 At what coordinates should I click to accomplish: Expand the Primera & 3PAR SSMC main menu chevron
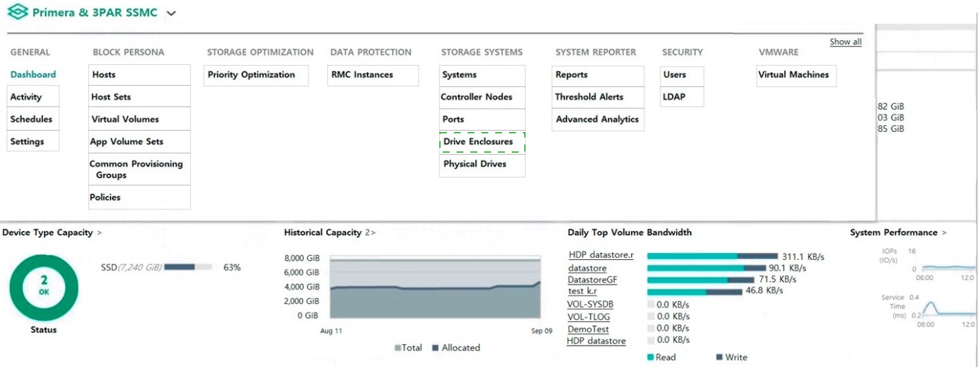[171, 13]
